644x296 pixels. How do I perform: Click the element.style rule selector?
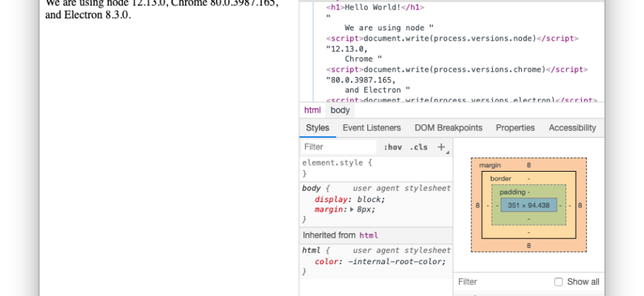click(332, 163)
